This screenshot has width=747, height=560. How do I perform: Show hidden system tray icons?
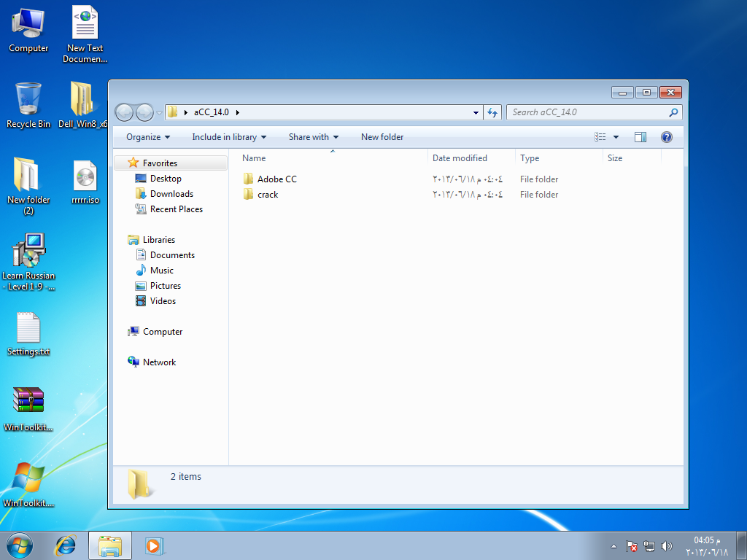[x=614, y=546]
